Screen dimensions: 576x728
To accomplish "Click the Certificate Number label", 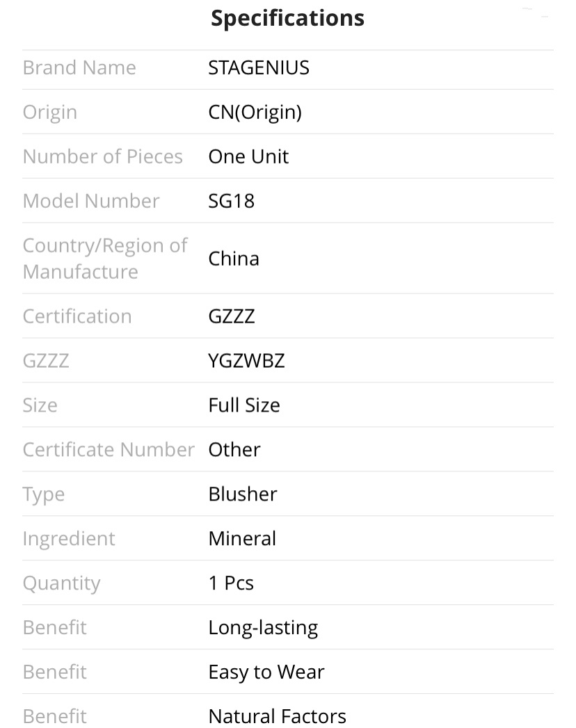I will (x=109, y=449).
